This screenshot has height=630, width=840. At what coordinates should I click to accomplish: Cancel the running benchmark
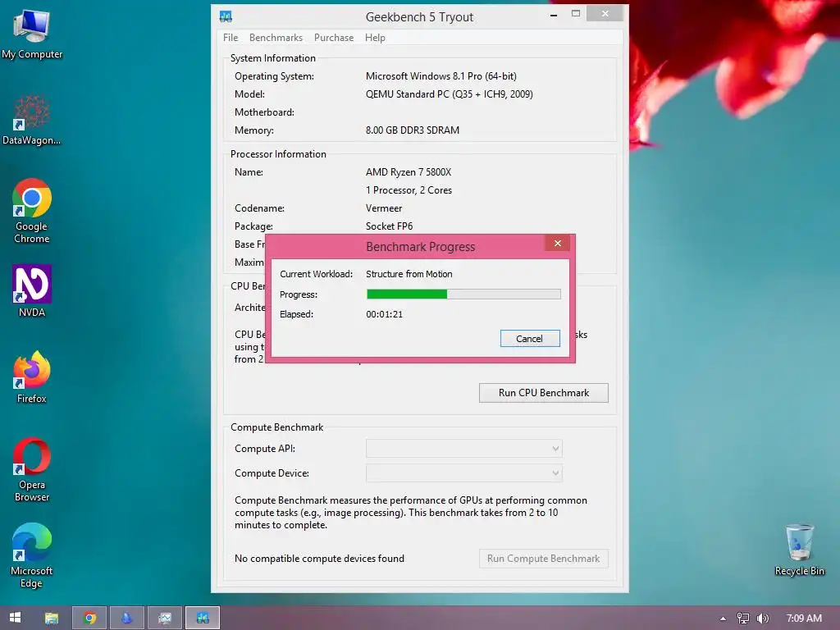pos(530,339)
